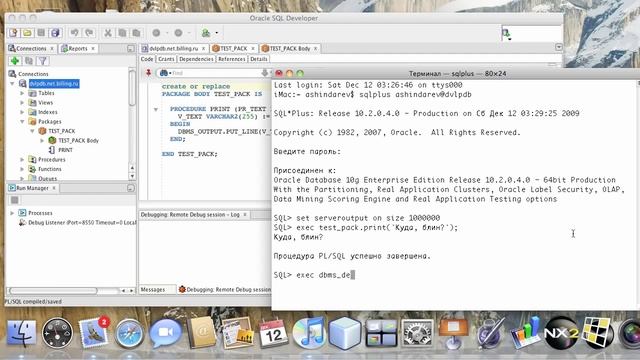Screen dimensions: 640x360
Task: Open Safari from the Dock
Action: [x=129, y=333]
